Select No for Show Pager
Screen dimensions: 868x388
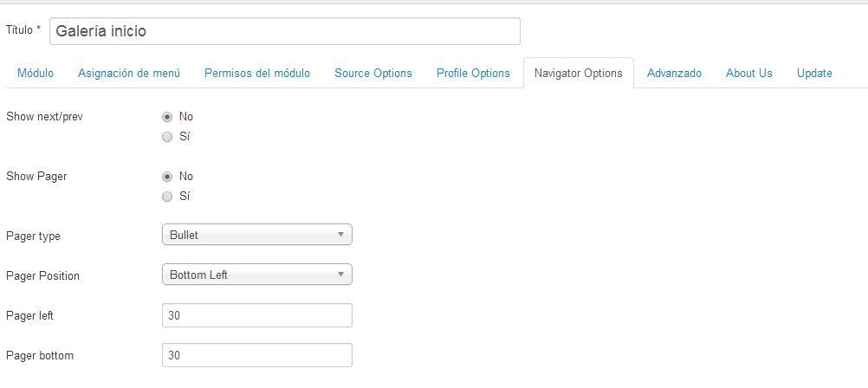(167, 177)
